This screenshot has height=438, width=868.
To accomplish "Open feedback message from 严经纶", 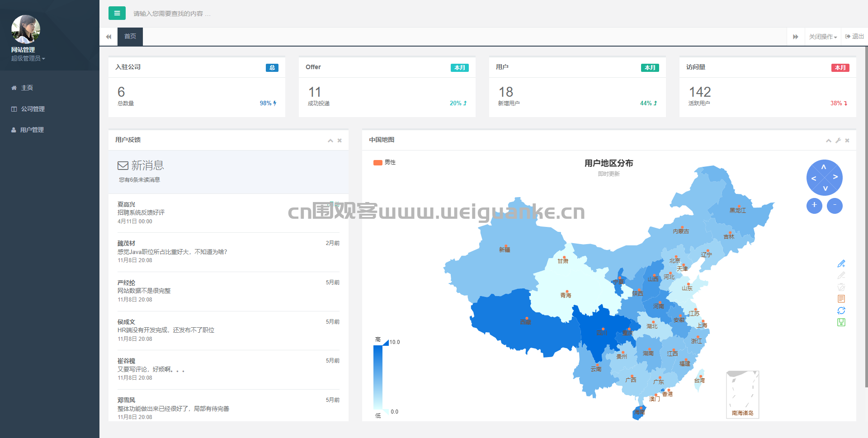I will (x=228, y=291).
